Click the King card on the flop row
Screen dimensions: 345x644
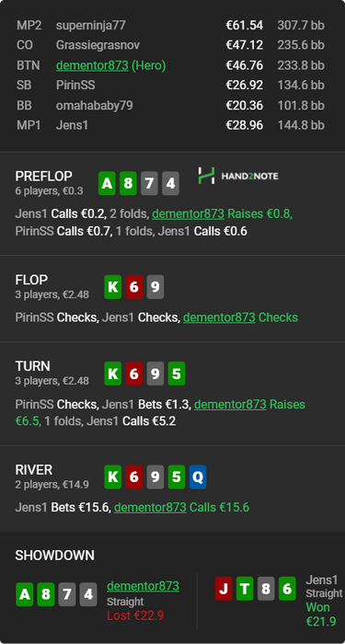(113, 287)
